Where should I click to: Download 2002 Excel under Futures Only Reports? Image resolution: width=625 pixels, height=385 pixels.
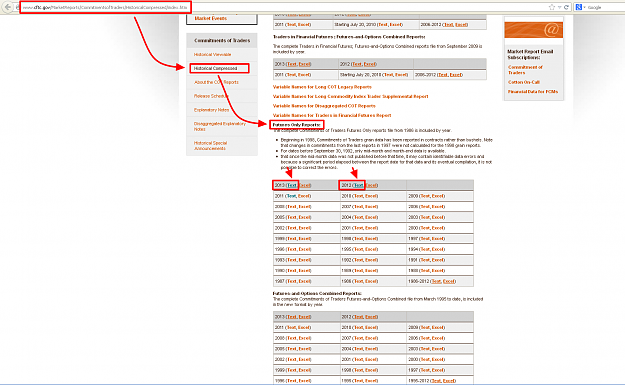pos(305,228)
